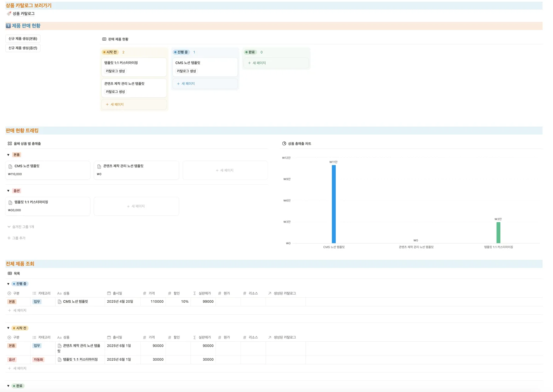Click 카탈로그 생성 on 콘텐츠 제작 관리 노션 템플릿 board card

pos(115,92)
